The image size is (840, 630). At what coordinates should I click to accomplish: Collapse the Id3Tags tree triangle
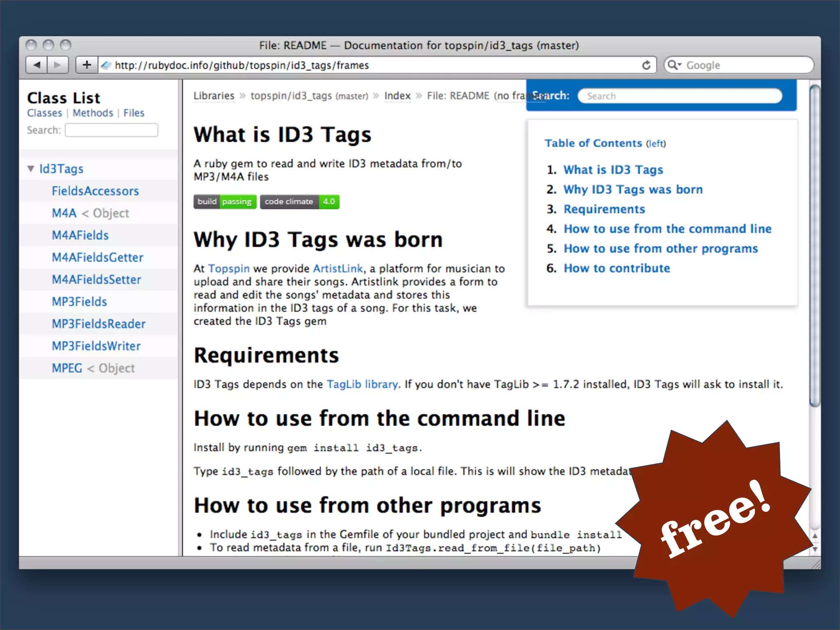(x=31, y=169)
